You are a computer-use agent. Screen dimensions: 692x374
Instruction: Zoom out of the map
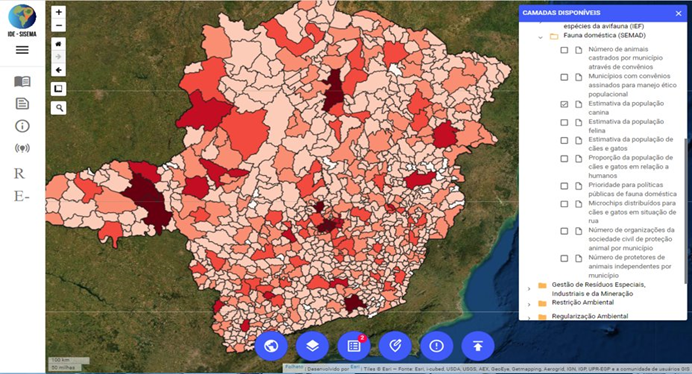point(58,26)
